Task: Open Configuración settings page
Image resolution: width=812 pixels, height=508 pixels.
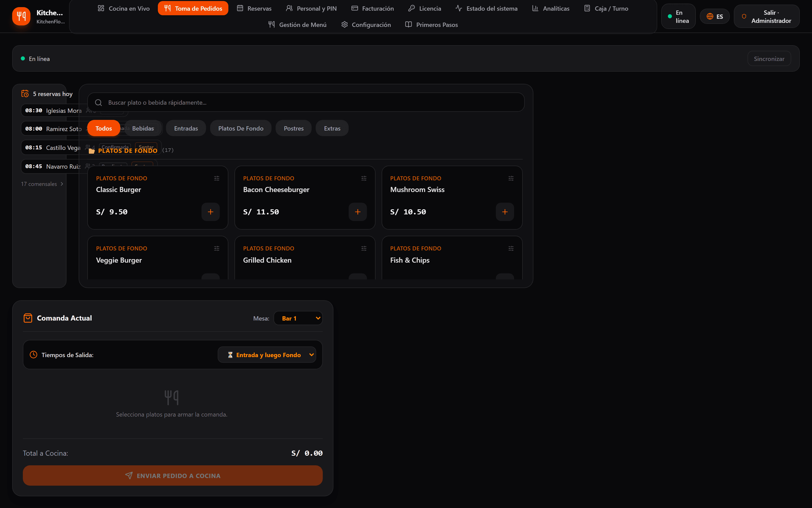Action: [366, 25]
